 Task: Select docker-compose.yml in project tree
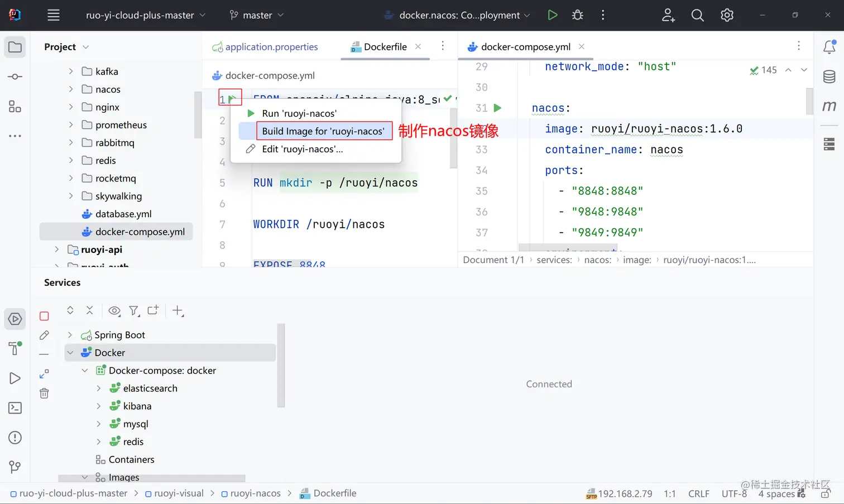[116, 232]
